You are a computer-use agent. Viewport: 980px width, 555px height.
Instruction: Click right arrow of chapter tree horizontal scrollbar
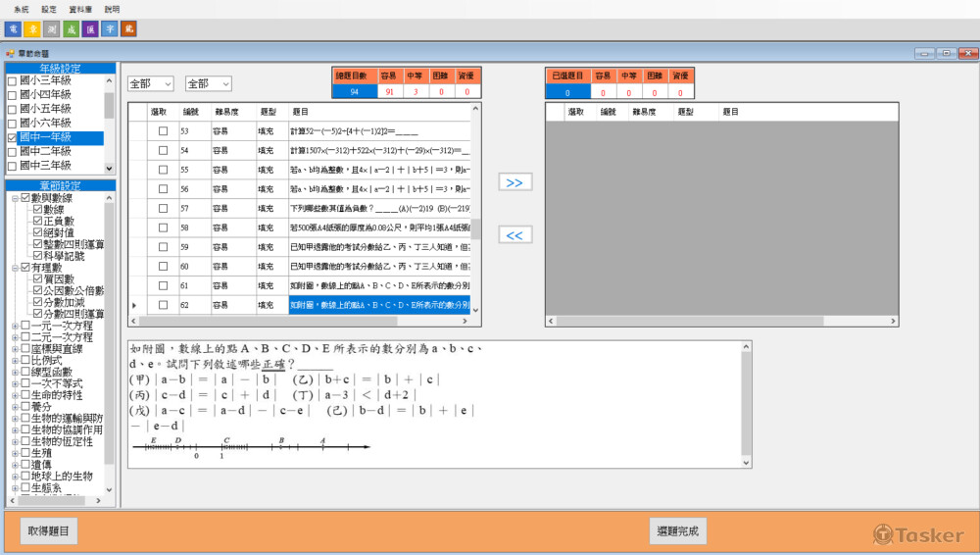coord(98,500)
